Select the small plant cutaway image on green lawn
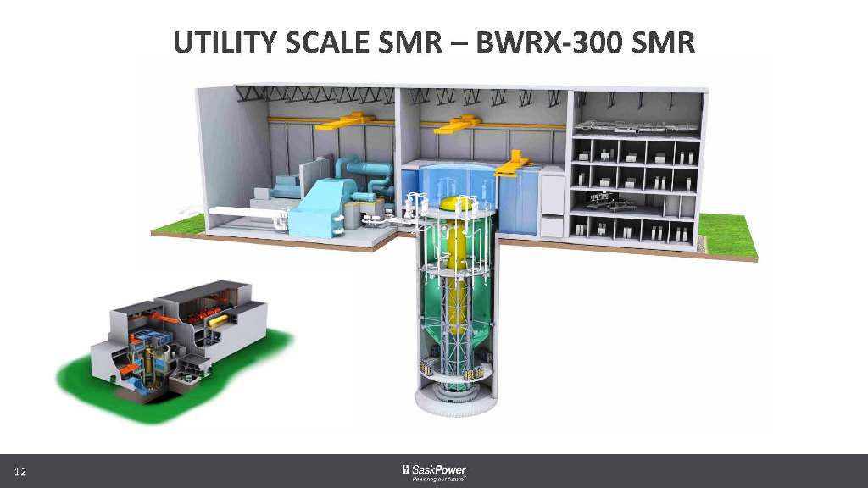Image resolution: width=868 pixels, height=488 pixels. [175, 352]
